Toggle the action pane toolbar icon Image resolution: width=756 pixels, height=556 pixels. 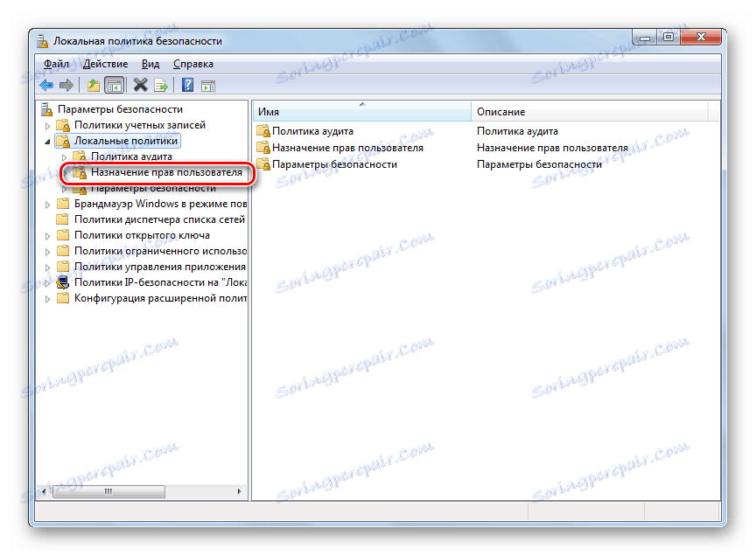(x=207, y=87)
